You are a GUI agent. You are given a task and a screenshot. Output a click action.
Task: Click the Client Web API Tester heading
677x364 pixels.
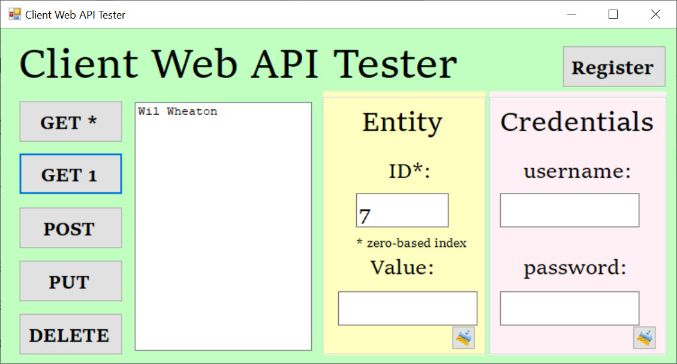point(238,64)
